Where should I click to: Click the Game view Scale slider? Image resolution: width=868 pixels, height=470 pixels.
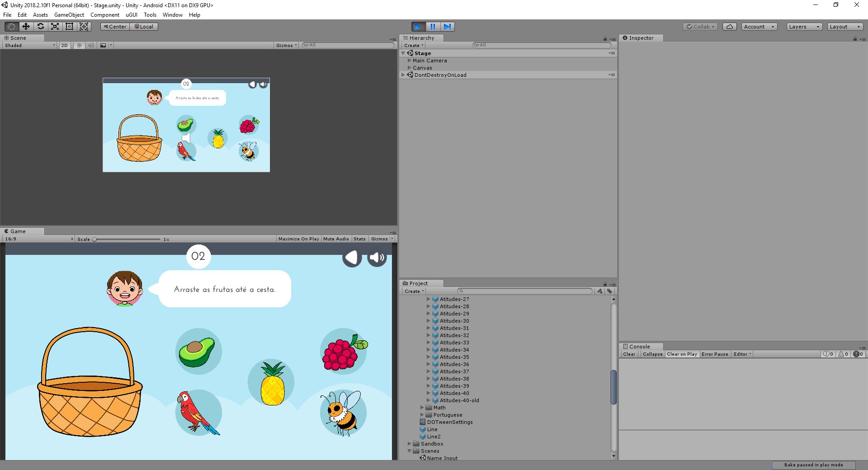click(x=127, y=240)
